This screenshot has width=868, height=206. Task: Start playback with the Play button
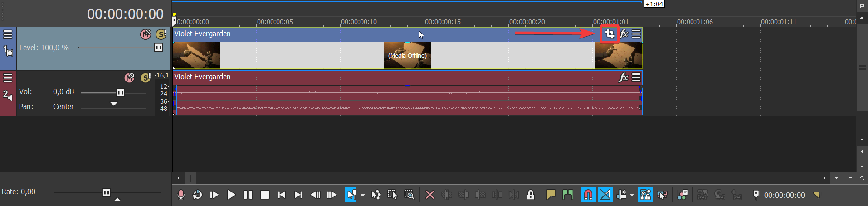point(231,195)
